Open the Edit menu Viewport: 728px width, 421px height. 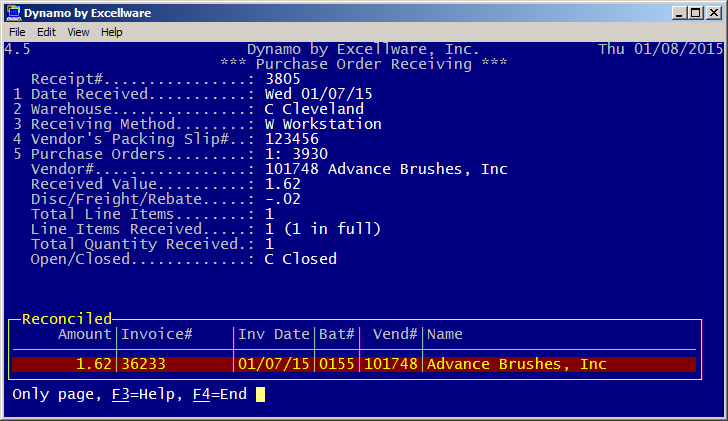pos(46,32)
